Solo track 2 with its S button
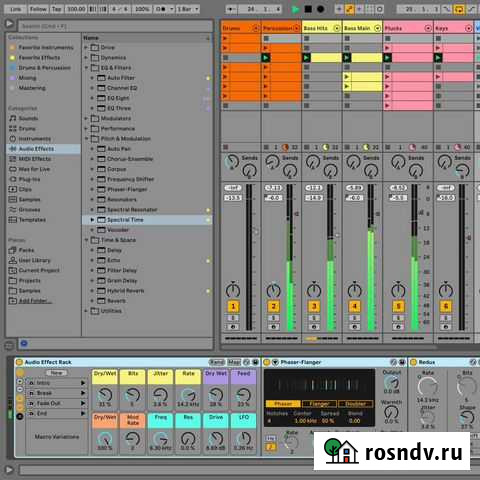Screen dimensions: 480x480 [273, 318]
